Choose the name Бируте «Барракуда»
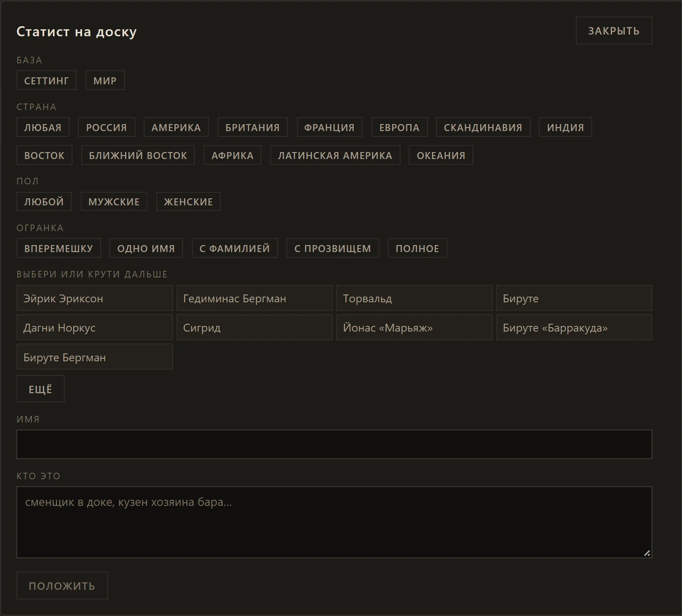 [x=574, y=327]
